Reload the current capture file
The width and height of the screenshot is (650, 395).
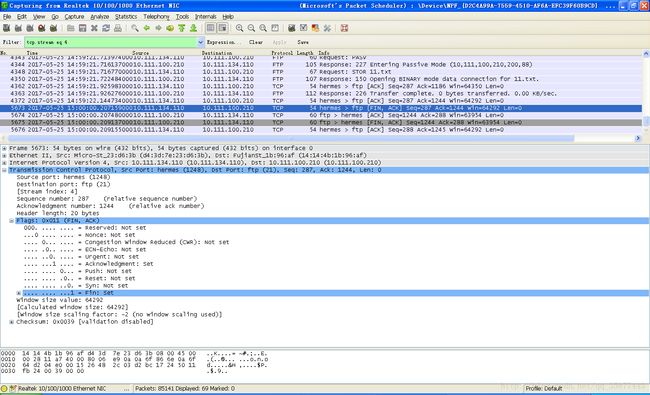[106, 28]
